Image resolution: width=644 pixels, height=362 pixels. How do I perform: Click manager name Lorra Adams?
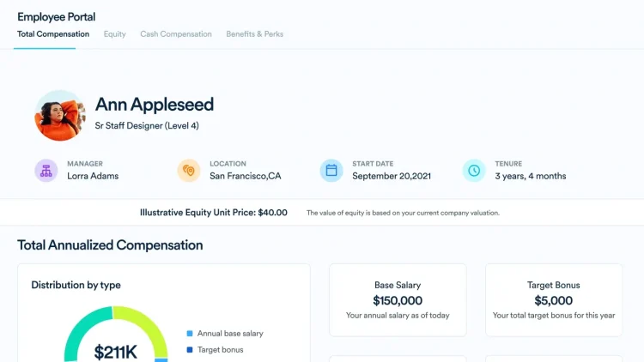(x=93, y=176)
